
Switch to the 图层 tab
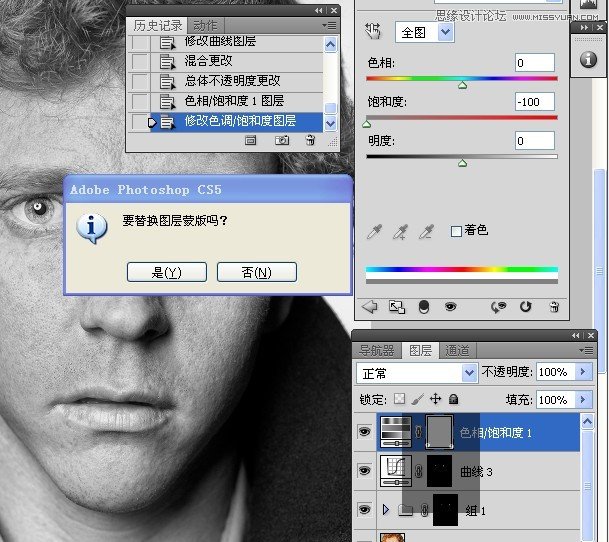click(421, 350)
